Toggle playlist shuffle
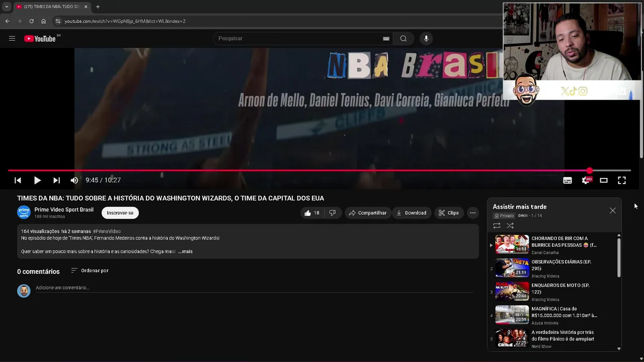 pyautogui.click(x=510, y=226)
